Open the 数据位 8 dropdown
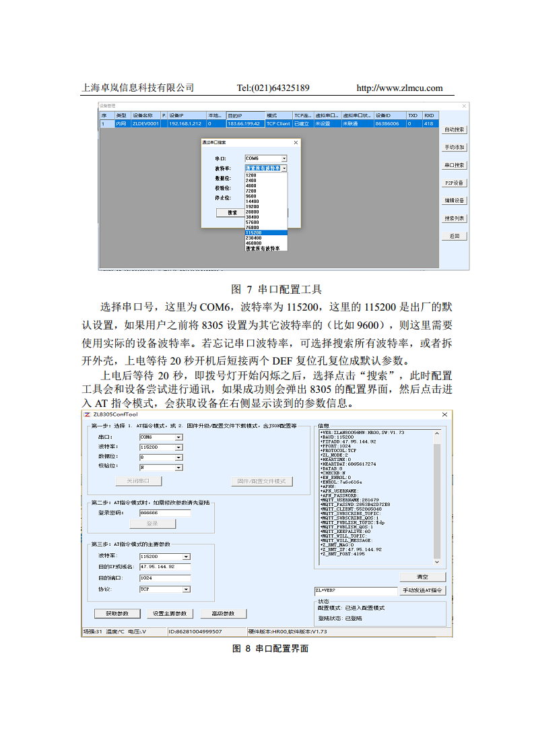This screenshot has width=534, height=756. click(179, 458)
